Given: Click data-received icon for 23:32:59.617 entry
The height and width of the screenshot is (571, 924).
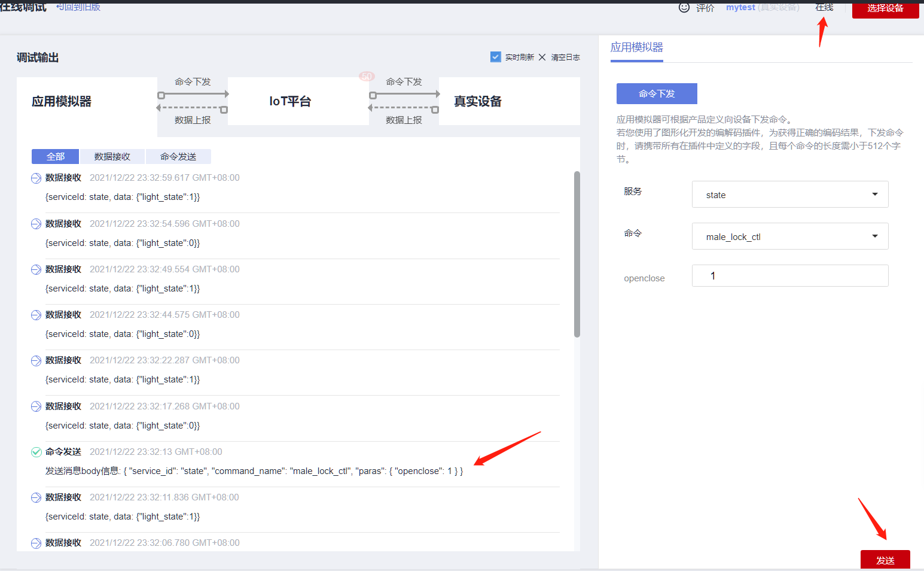Looking at the screenshot, I should [36, 178].
